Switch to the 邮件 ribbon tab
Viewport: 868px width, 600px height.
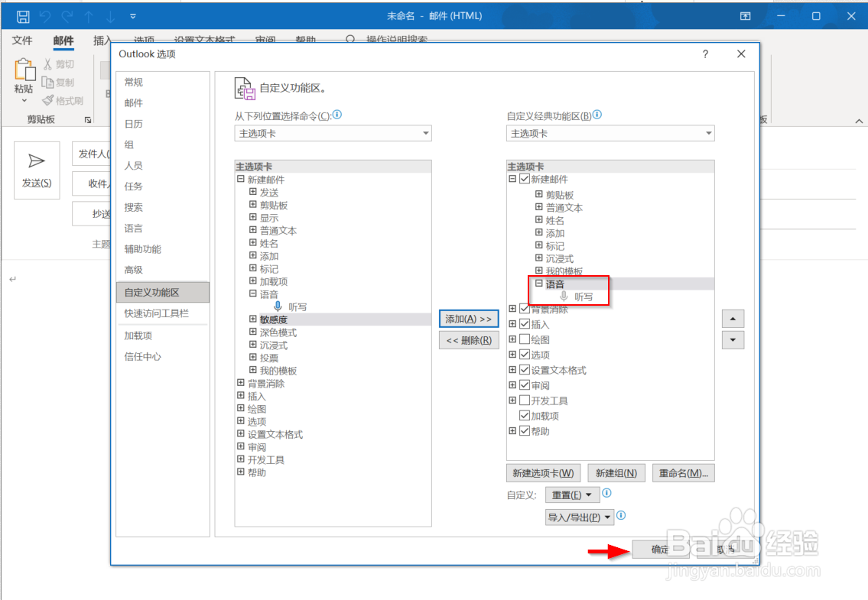(x=63, y=41)
